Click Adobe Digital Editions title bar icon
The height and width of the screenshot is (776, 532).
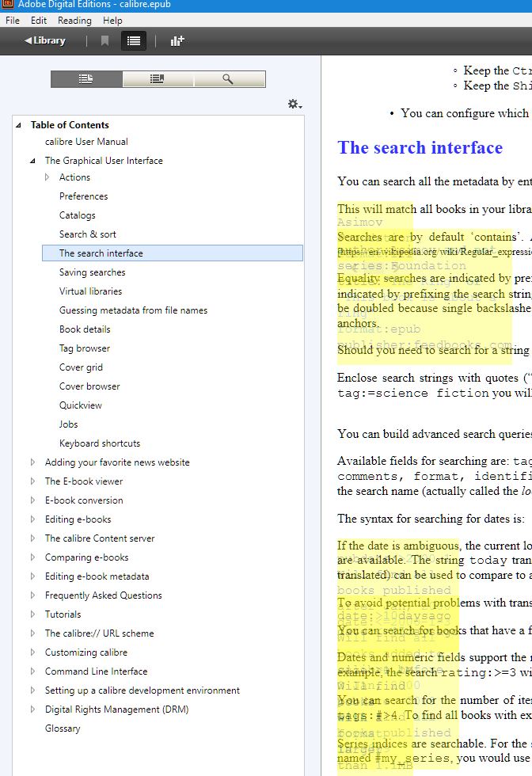coord(7,5)
